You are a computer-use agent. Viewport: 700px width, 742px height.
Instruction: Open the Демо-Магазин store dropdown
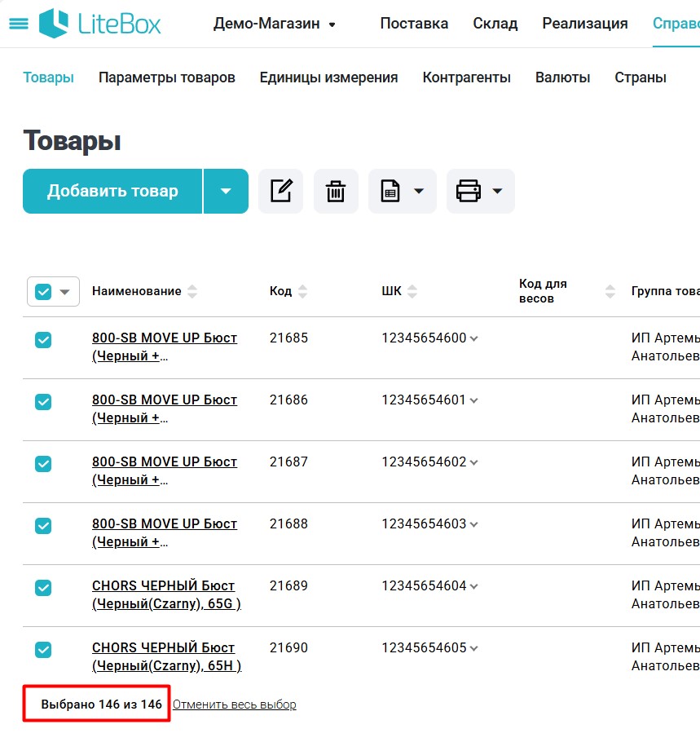[275, 24]
